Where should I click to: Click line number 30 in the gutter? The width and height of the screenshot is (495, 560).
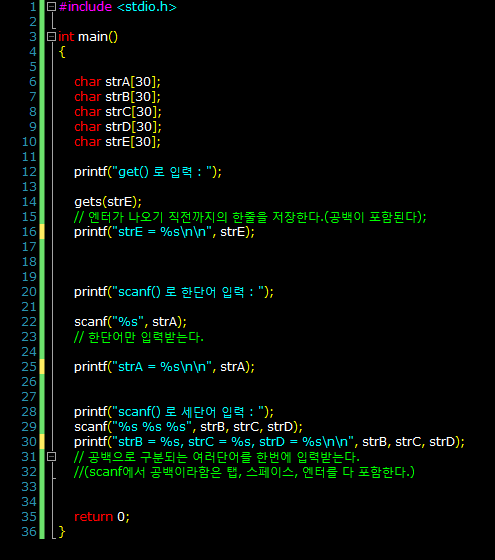(29, 442)
